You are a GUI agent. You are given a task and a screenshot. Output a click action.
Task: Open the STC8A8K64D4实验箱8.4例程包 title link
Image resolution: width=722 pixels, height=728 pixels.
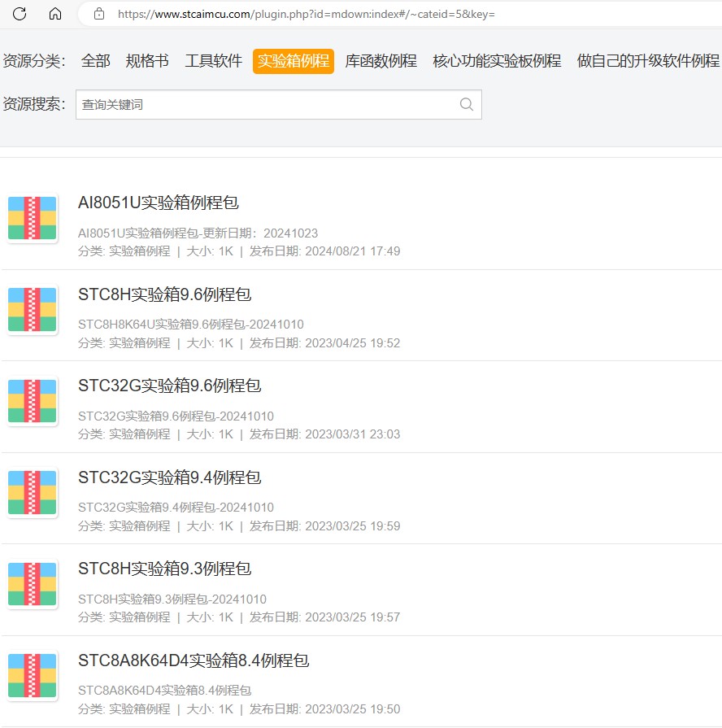[194, 660]
